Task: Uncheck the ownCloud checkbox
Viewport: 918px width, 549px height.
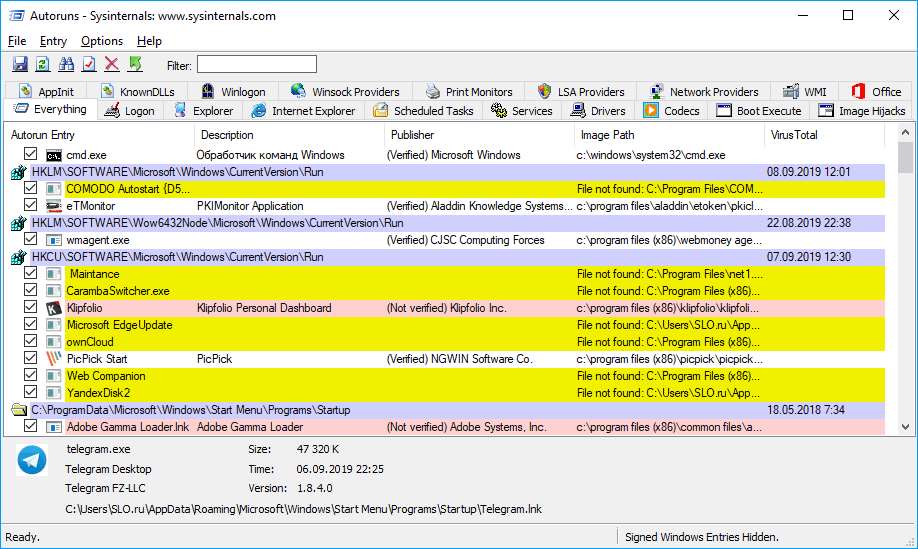Action: pos(30,341)
